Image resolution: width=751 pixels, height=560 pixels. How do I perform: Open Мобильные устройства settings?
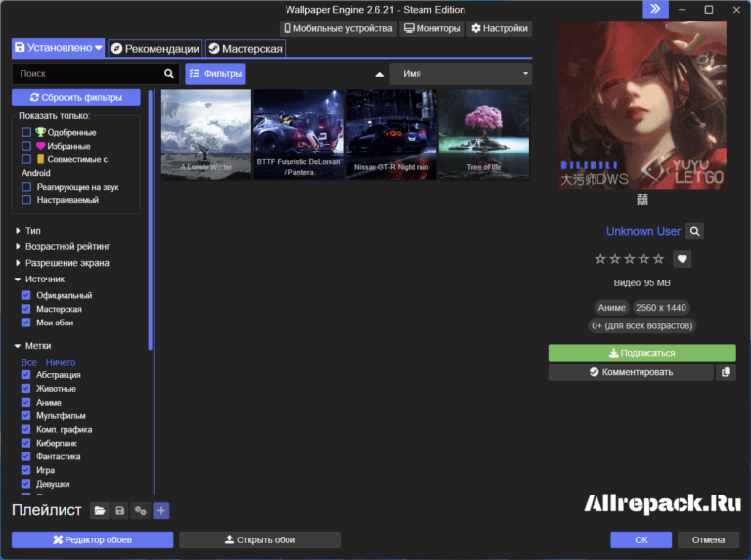pyautogui.click(x=338, y=28)
